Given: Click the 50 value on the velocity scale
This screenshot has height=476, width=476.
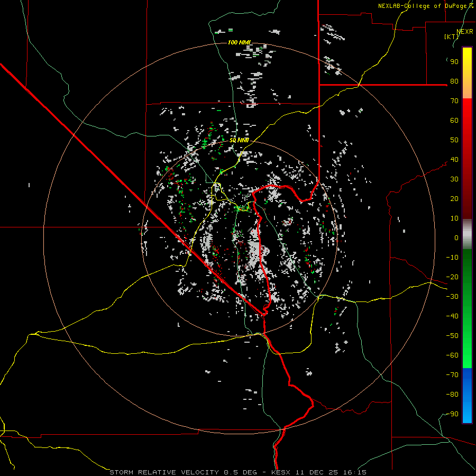Looking at the screenshot, I should [x=454, y=140].
